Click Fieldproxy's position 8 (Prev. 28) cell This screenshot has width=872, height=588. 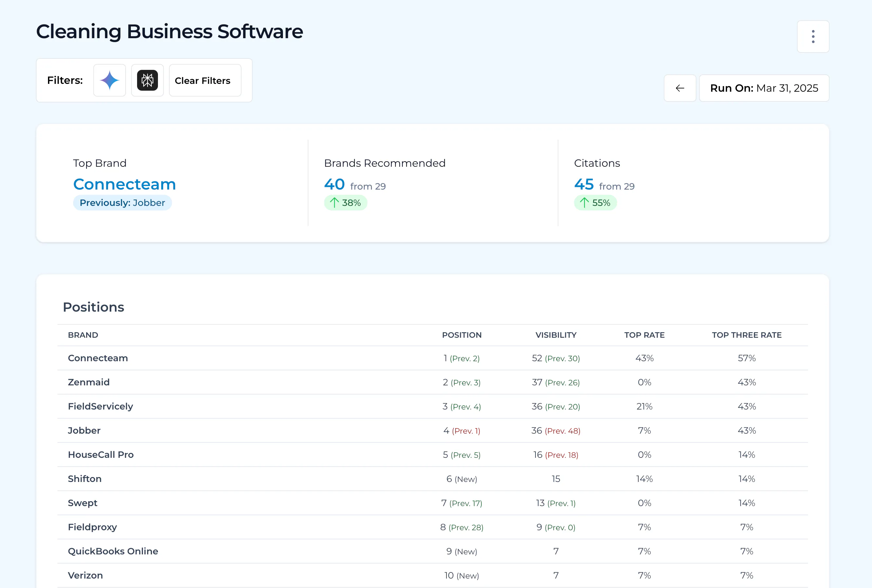pyautogui.click(x=462, y=527)
